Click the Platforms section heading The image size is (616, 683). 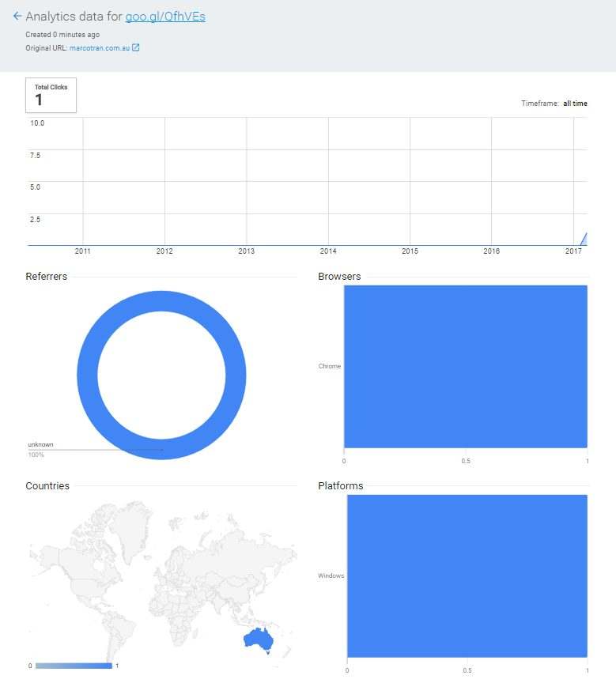340,486
